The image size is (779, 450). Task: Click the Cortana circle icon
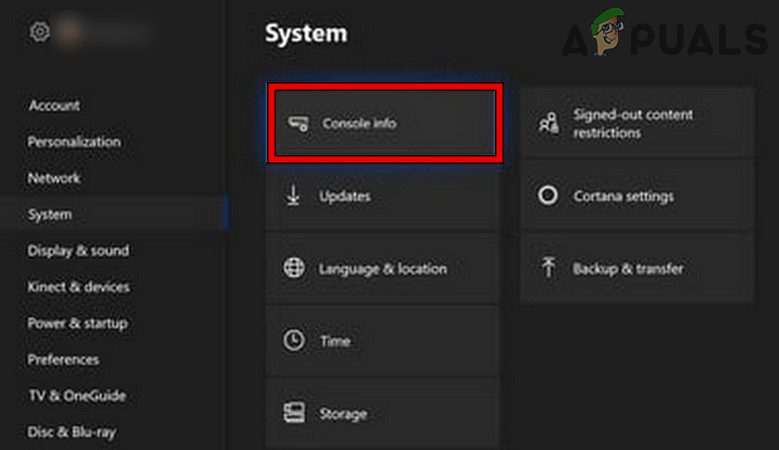pyautogui.click(x=548, y=196)
